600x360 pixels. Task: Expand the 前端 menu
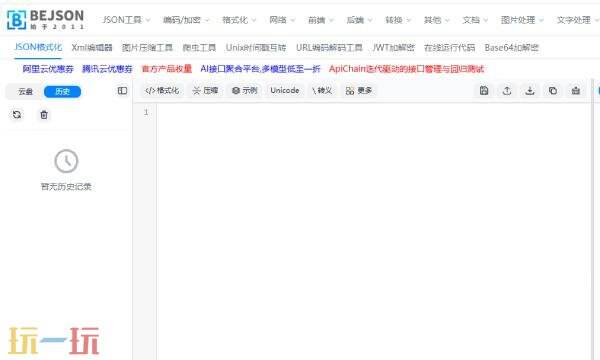point(321,20)
